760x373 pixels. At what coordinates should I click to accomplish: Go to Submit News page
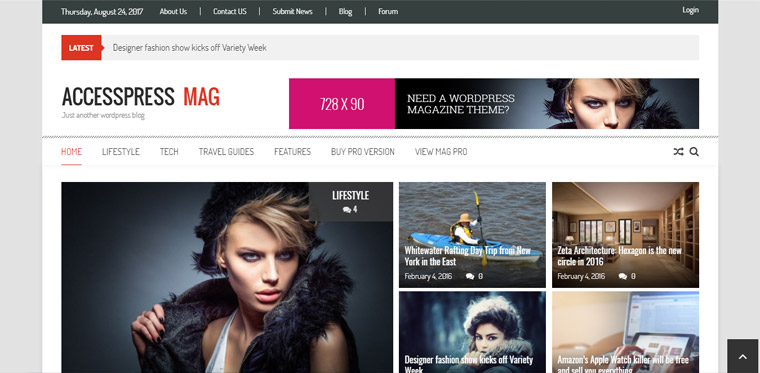(292, 12)
